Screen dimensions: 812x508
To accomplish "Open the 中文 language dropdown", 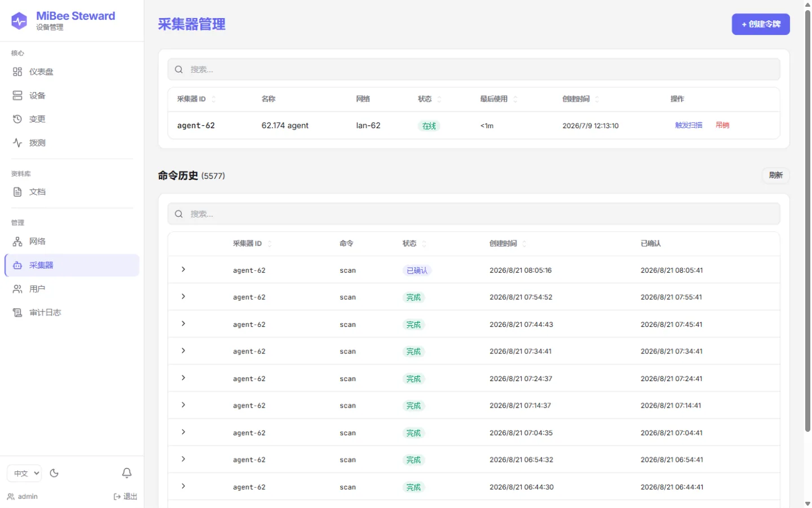I will 24,473.
